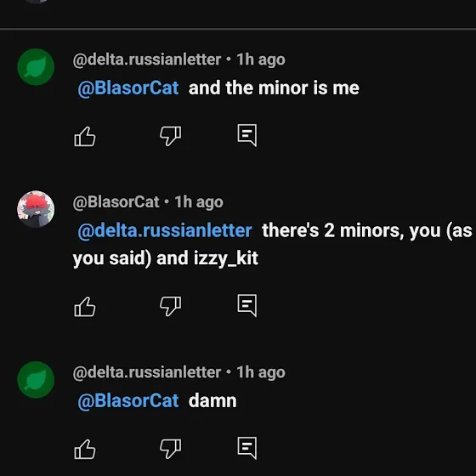The image size is (476, 476).
Task: Follow blue @BlasorCat mention before "damn"
Action: click(128, 401)
